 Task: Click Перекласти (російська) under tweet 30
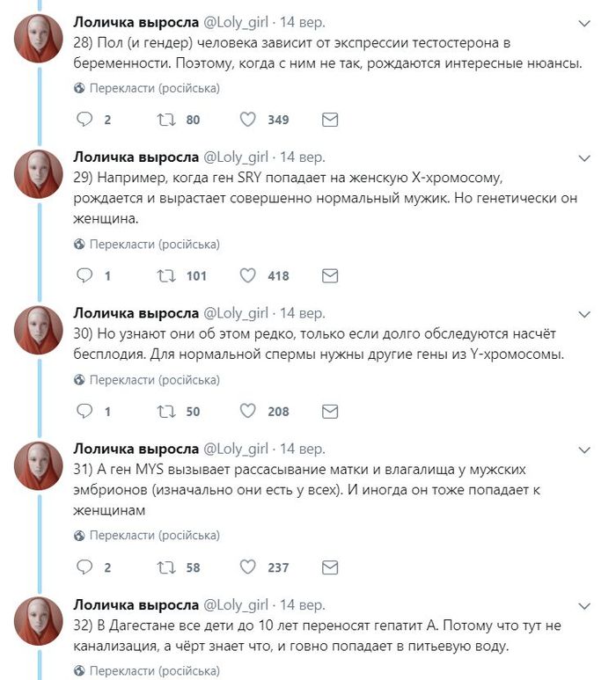154,380
